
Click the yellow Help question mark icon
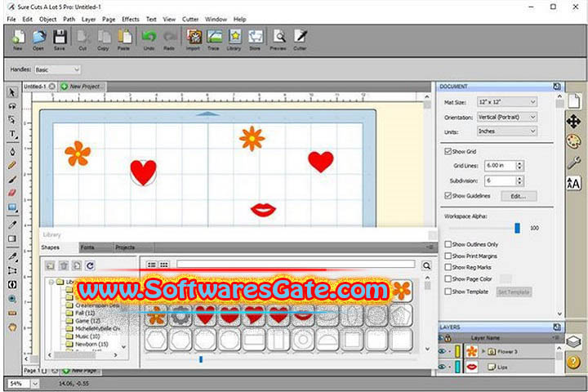click(573, 363)
